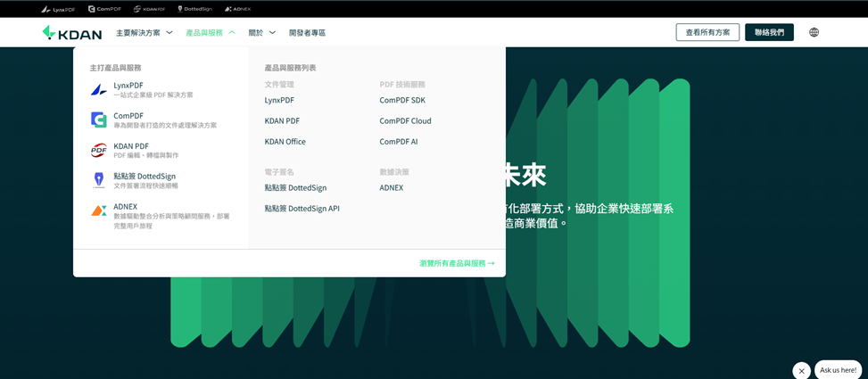Open the ComPDF SDK link
Image resolution: width=868 pixels, height=379 pixels.
point(402,100)
